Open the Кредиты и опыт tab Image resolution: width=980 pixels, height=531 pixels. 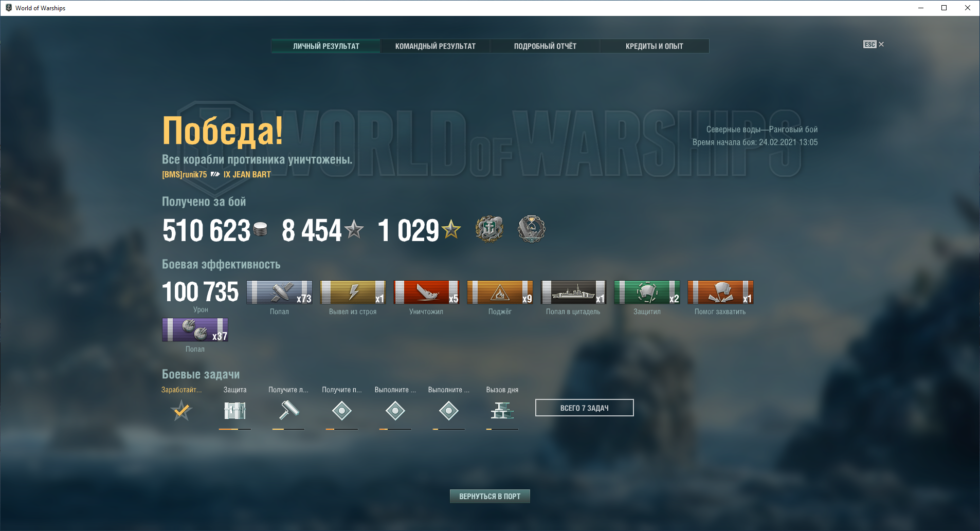pyautogui.click(x=654, y=46)
